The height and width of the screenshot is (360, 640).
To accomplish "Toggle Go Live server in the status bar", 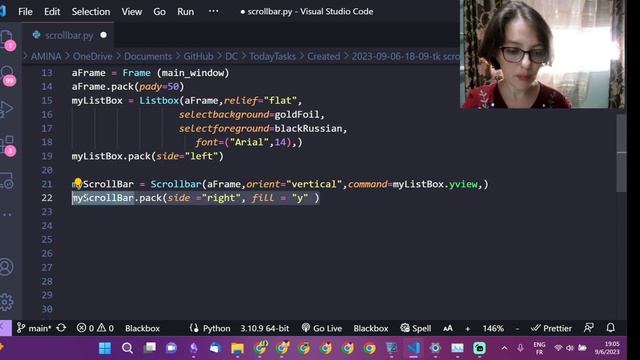I will pos(322,328).
